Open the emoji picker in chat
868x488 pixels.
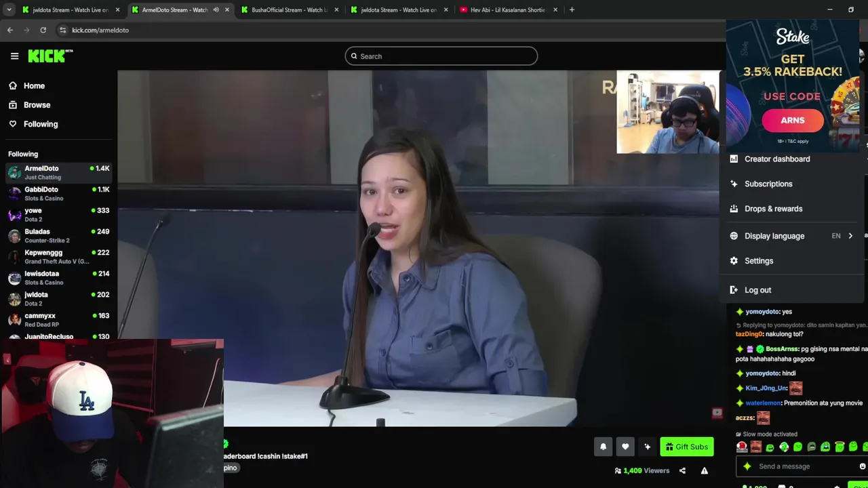[863, 466]
